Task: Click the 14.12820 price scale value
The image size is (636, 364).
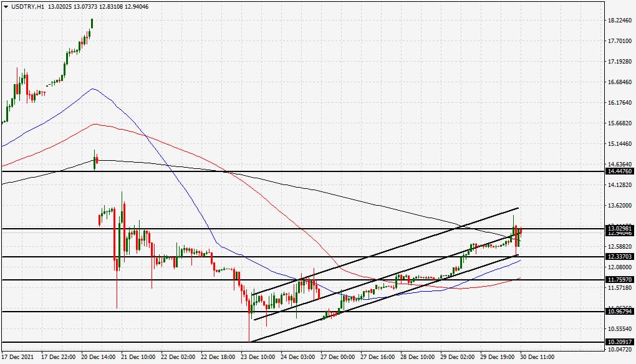Action: click(620, 185)
